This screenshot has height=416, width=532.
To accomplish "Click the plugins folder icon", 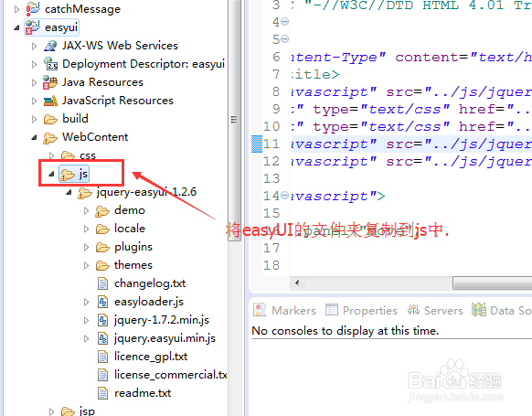I will point(102,248).
